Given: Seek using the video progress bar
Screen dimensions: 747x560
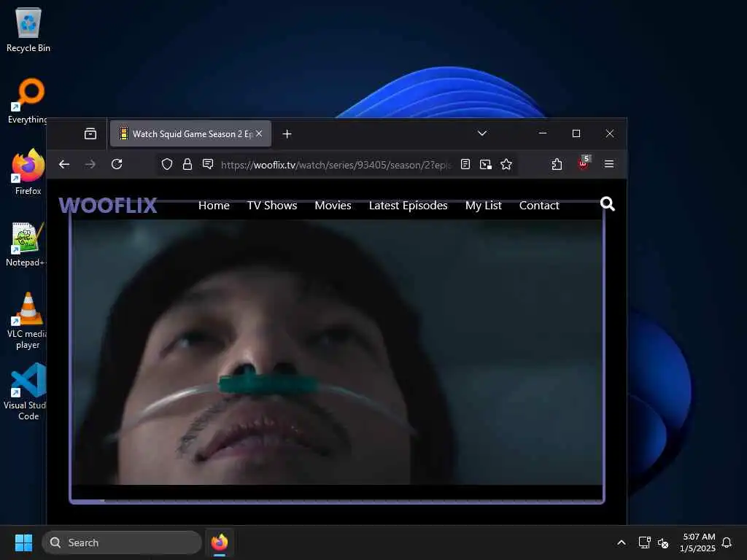Looking at the screenshot, I should coord(337,501).
